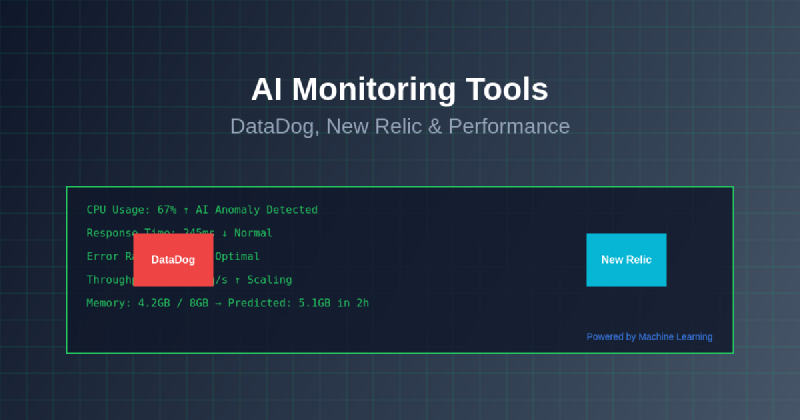Click the red DataDog box
The height and width of the screenshot is (420, 800).
pos(173,260)
